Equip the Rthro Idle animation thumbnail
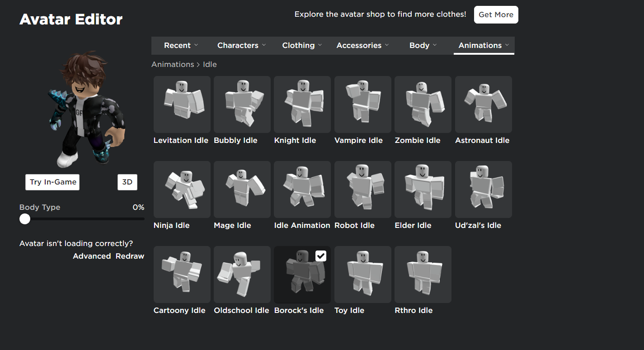 [x=423, y=274]
